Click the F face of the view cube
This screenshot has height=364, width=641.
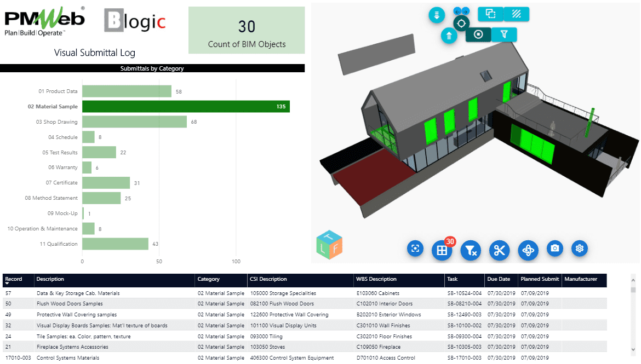[336, 248]
